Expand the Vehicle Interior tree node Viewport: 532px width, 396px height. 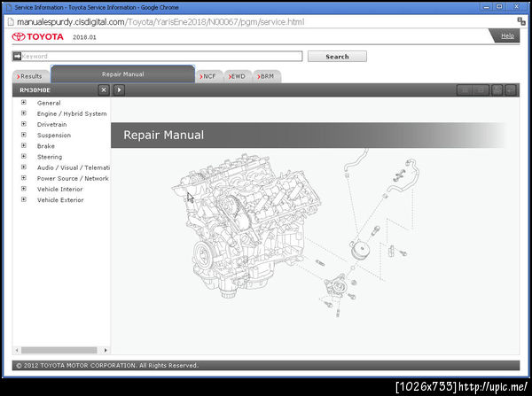click(x=24, y=189)
